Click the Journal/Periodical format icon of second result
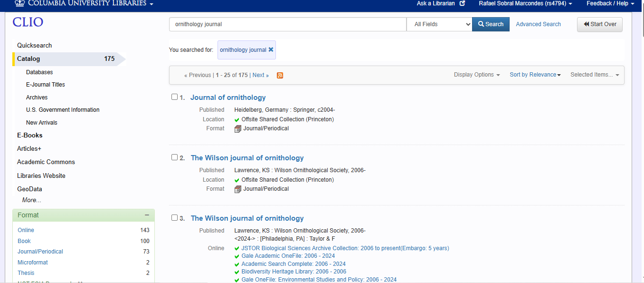This screenshot has width=644, height=283. (x=238, y=189)
